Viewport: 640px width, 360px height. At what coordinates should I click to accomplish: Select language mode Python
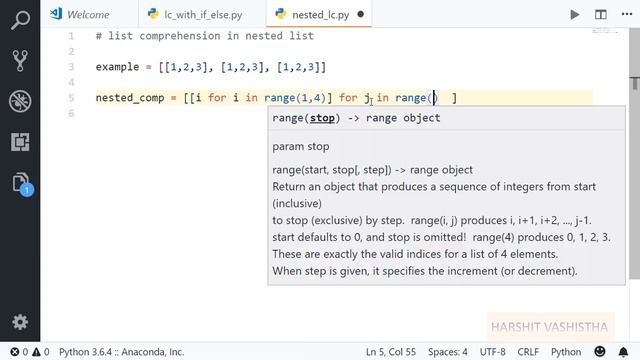tap(566, 352)
